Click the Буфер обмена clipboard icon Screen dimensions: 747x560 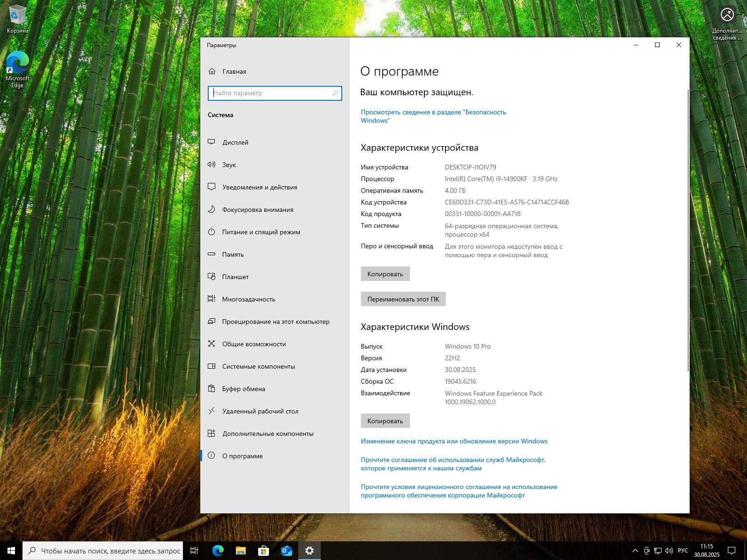coord(211,388)
